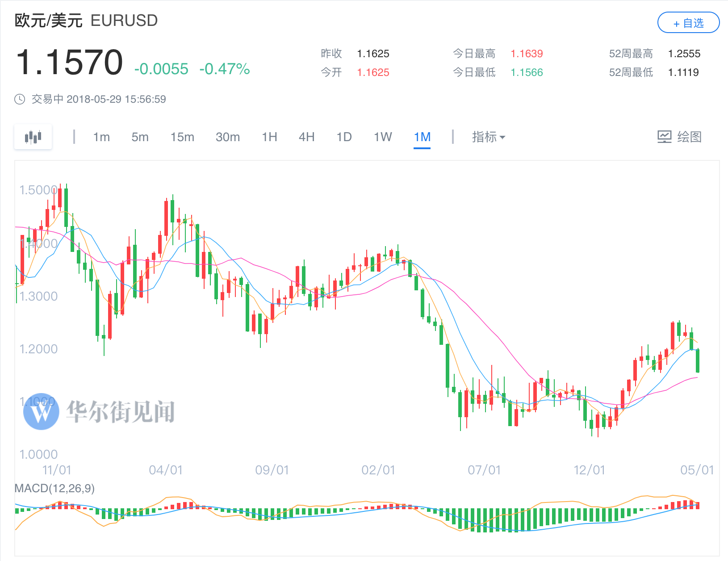Viewport: 728px width, 561px height.
Task: Select the 5m interval tab
Action: [x=140, y=137]
